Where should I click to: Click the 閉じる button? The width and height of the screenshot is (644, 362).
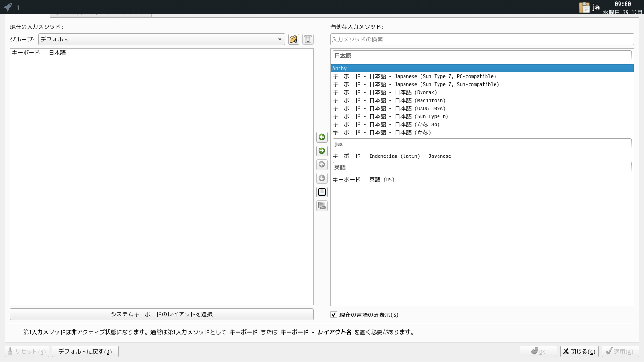coord(579,352)
